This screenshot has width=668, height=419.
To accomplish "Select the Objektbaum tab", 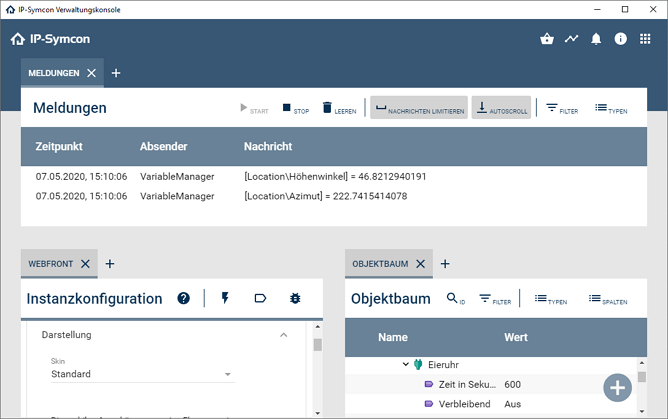I will (381, 264).
